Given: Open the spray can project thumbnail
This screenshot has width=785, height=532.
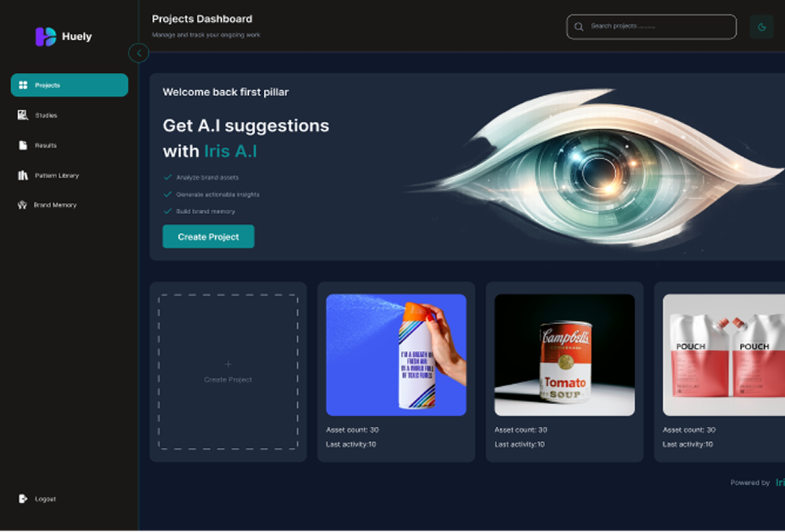Looking at the screenshot, I should pos(396,355).
